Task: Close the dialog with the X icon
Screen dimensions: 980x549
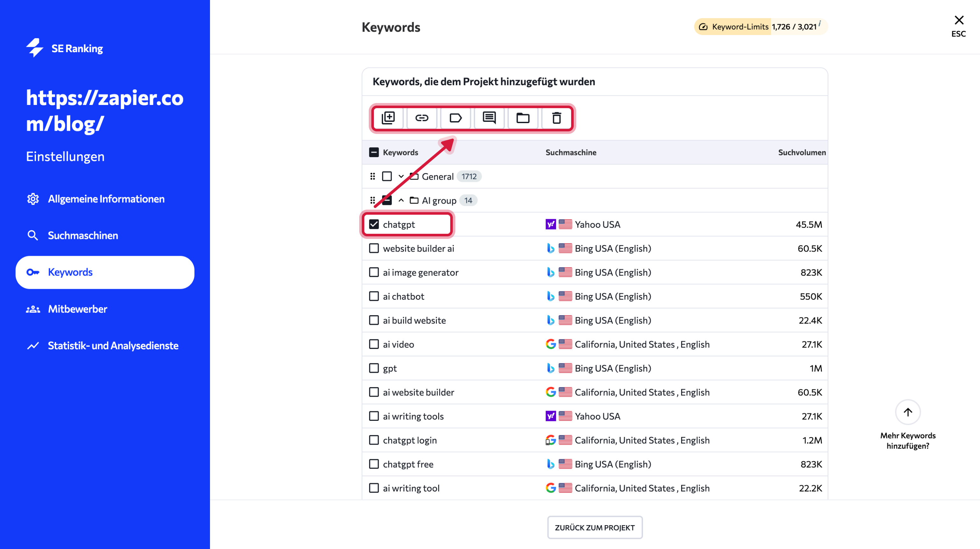Action: (x=959, y=20)
